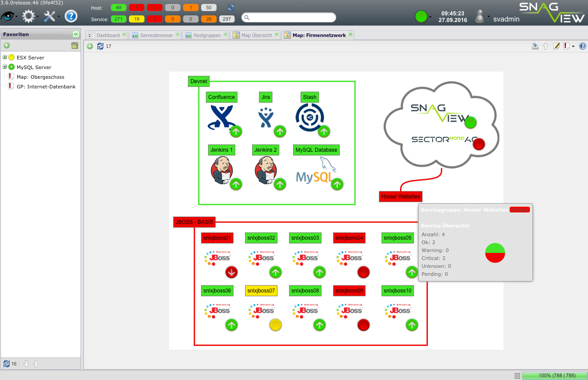The image size is (588, 380).
Task: Click snlxjboss01 red down status icon
Action: [232, 272]
